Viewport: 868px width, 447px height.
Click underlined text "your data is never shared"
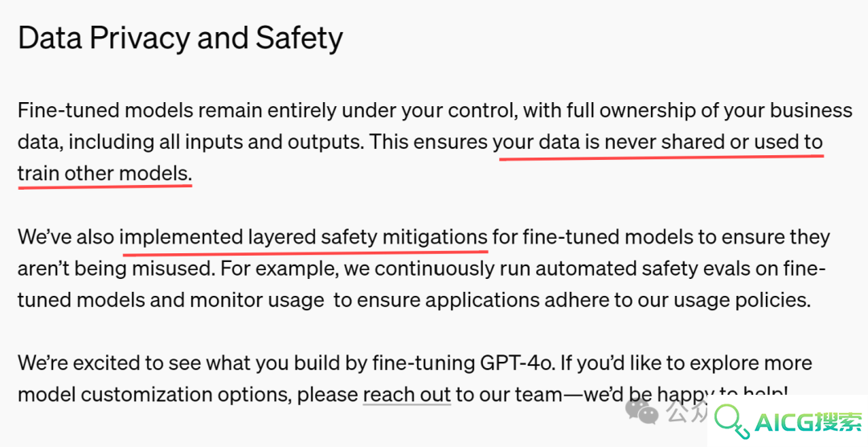pyautogui.click(x=609, y=141)
